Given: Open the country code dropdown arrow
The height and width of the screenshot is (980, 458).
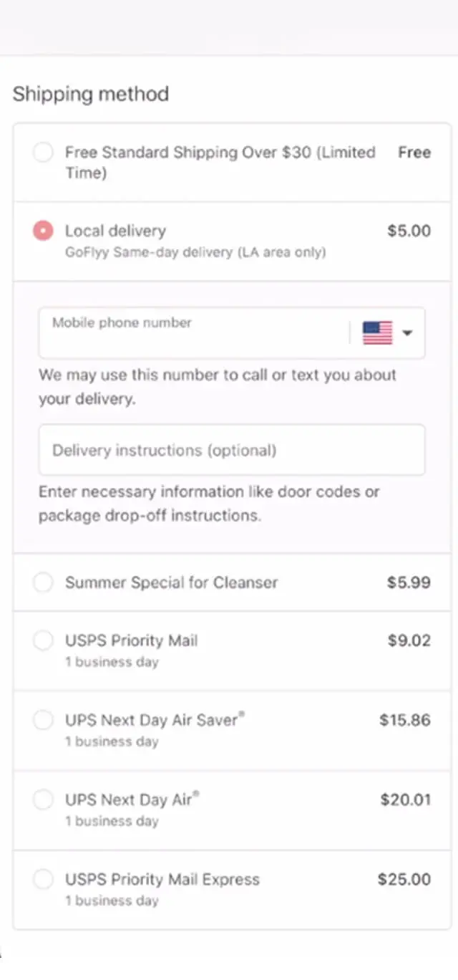Looking at the screenshot, I should point(407,333).
